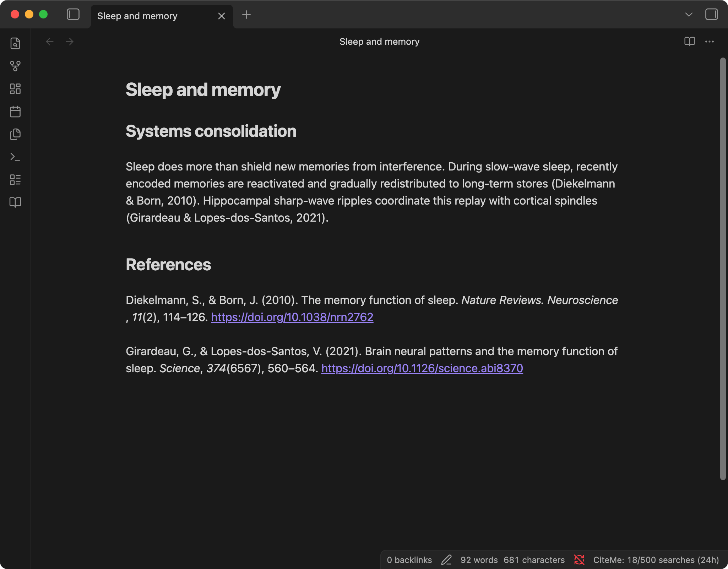Viewport: 728px width, 569px height.
Task: Click the Systems consolidation heading
Action: (211, 131)
